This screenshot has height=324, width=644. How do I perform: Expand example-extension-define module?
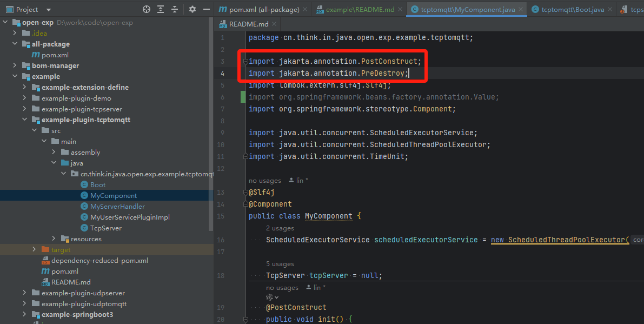pyautogui.click(x=25, y=87)
